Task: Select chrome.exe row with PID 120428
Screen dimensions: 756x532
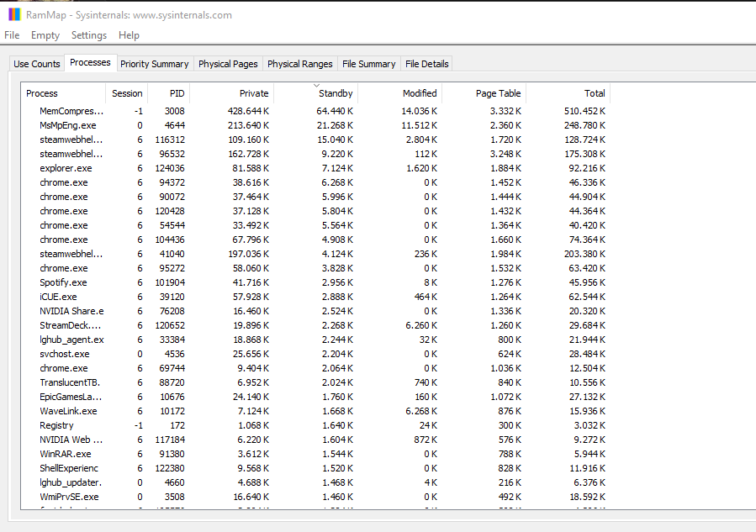Action: [x=316, y=211]
